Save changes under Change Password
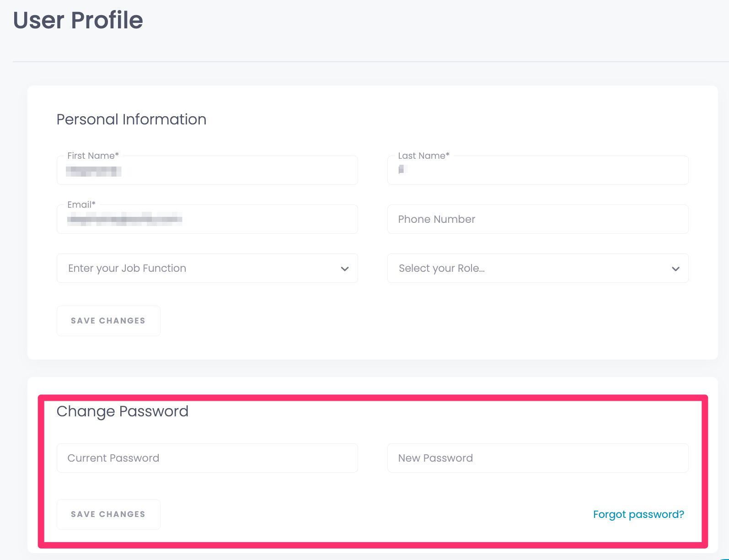 click(x=108, y=514)
